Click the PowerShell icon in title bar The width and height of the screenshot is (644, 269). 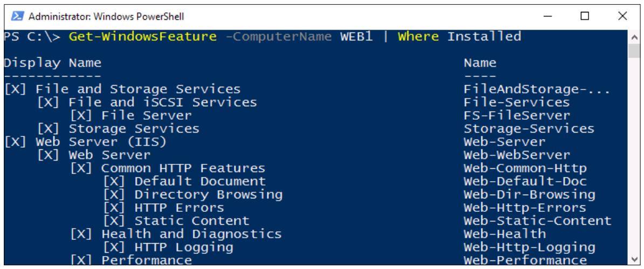[17, 16]
